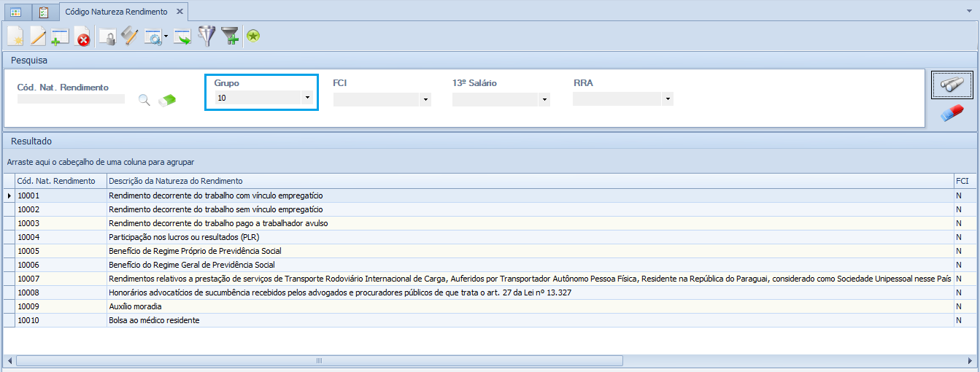
Task: Close the Código Natureza Rendimento tab
Action: [x=180, y=12]
